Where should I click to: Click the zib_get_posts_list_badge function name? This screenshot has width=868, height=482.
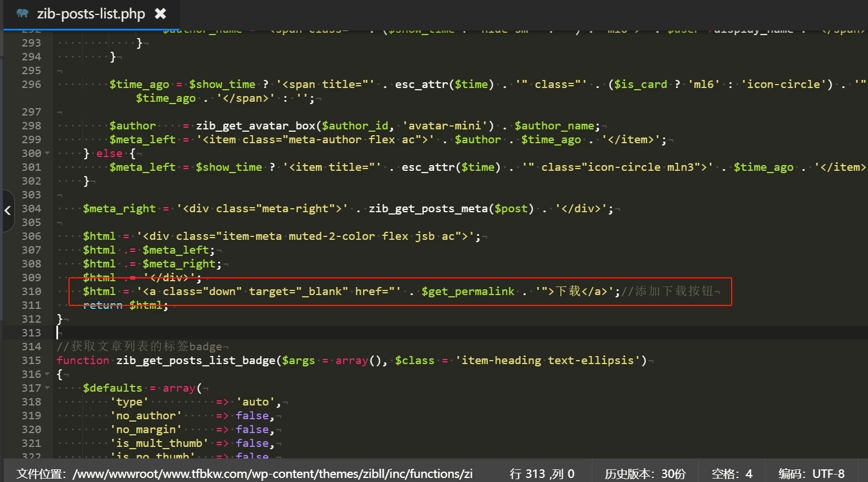click(x=196, y=361)
